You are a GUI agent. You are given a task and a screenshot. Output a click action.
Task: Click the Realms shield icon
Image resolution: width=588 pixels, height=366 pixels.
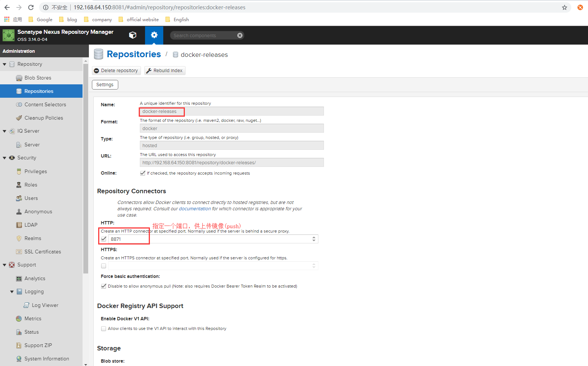(19, 238)
